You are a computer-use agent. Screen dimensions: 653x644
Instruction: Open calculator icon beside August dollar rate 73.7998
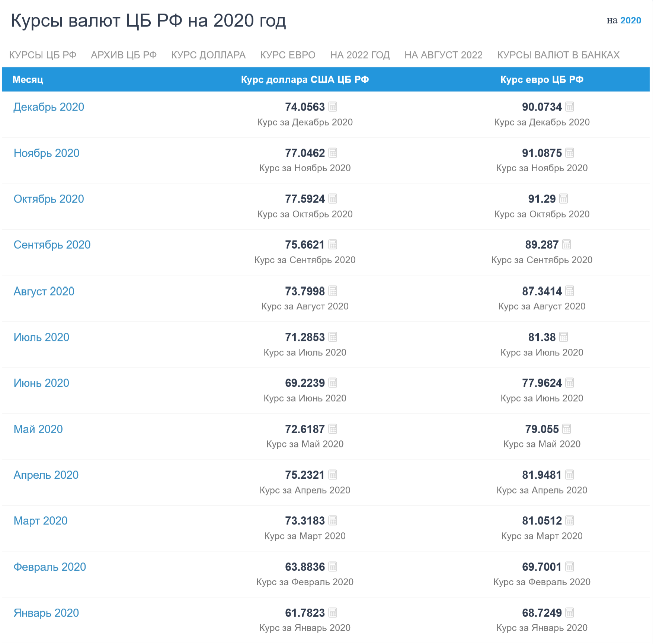pyautogui.click(x=333, y=291)
